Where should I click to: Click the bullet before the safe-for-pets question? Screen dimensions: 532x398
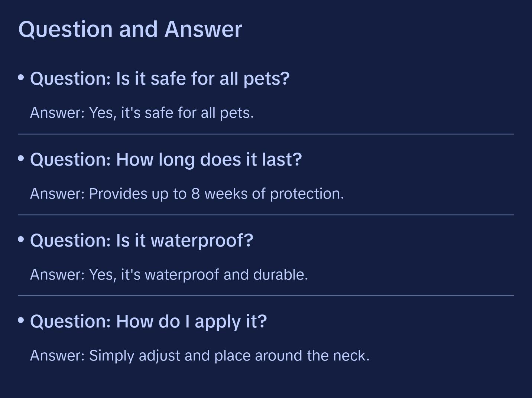(21, 78)
